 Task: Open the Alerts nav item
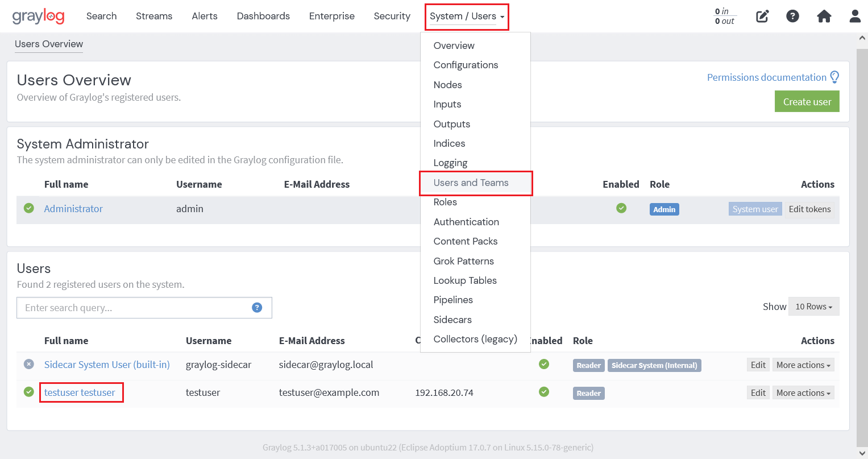tap(205, 16)
